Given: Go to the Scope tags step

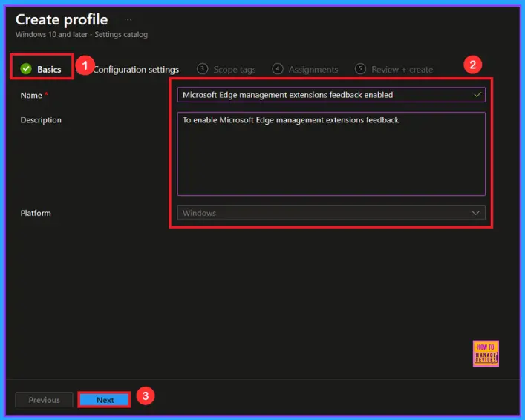Looking at the screenshot, I should click(226, 69).
